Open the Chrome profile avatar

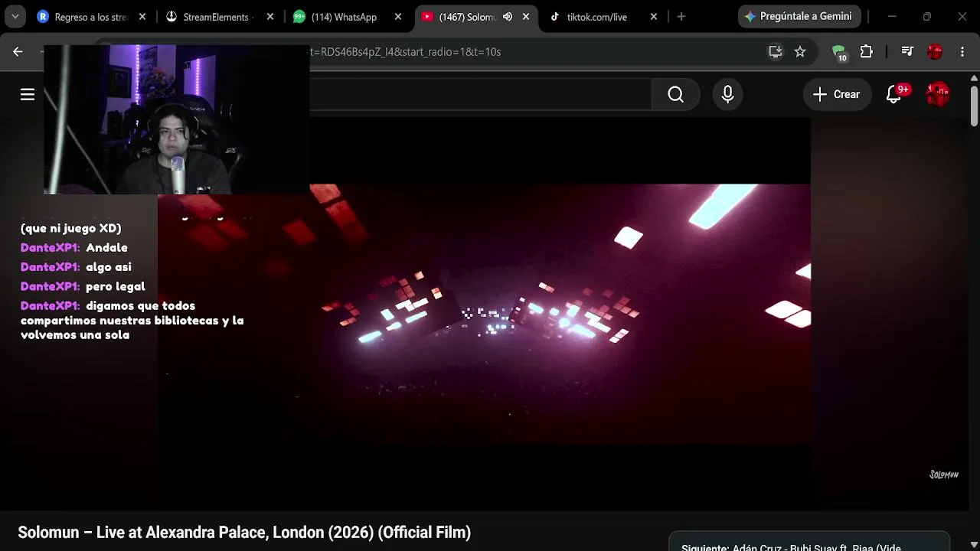pos(934,51)
